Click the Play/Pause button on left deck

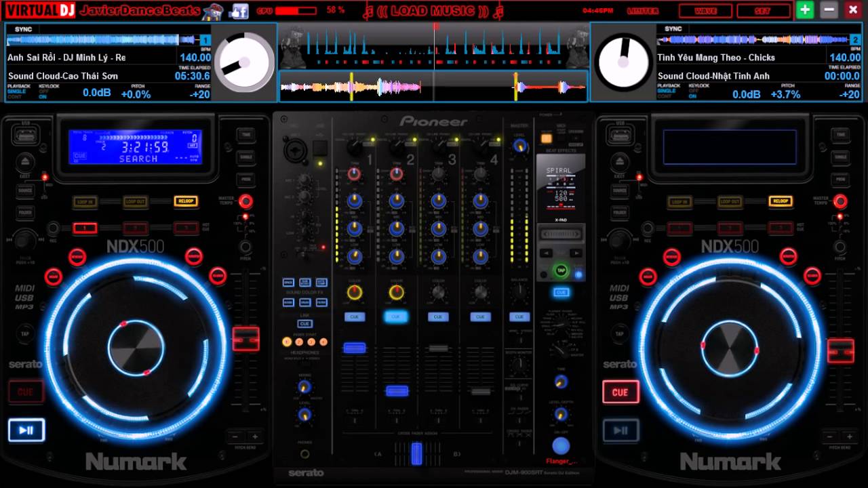point(26,430)
